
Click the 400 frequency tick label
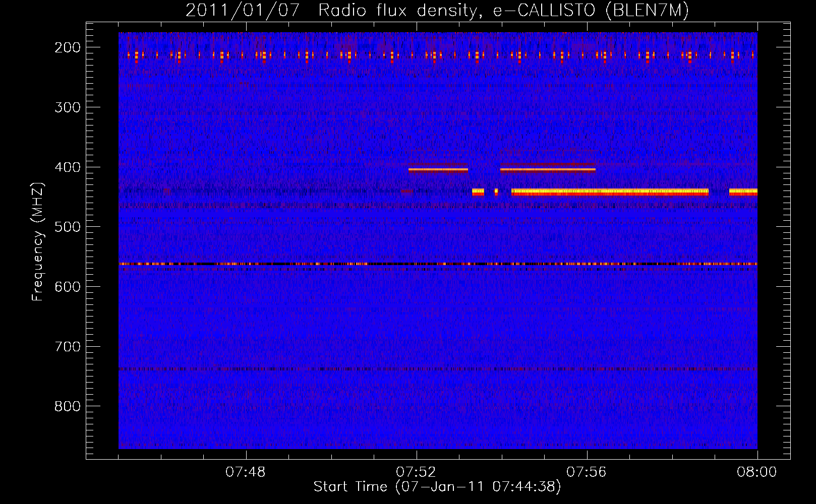pos(67,167)
